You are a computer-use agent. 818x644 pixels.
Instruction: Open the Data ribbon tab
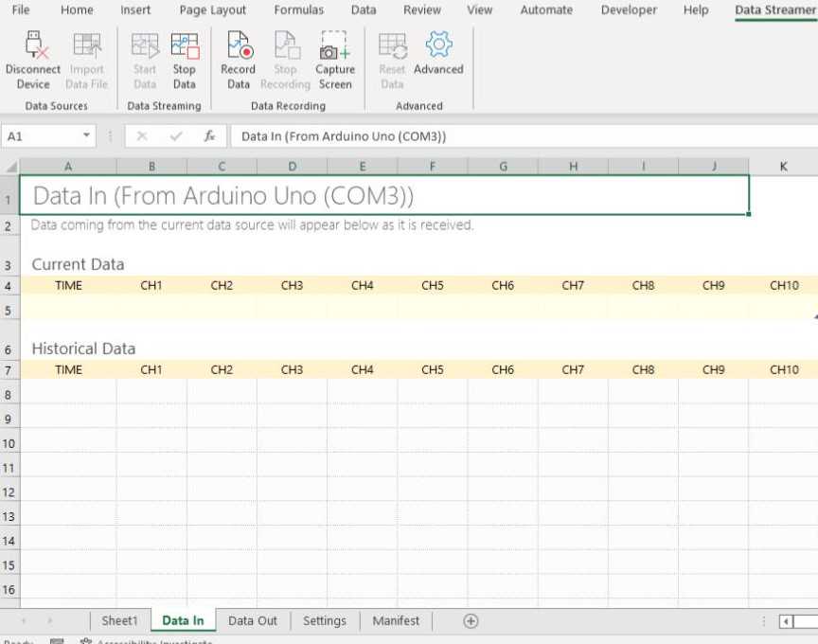(364, 9)
